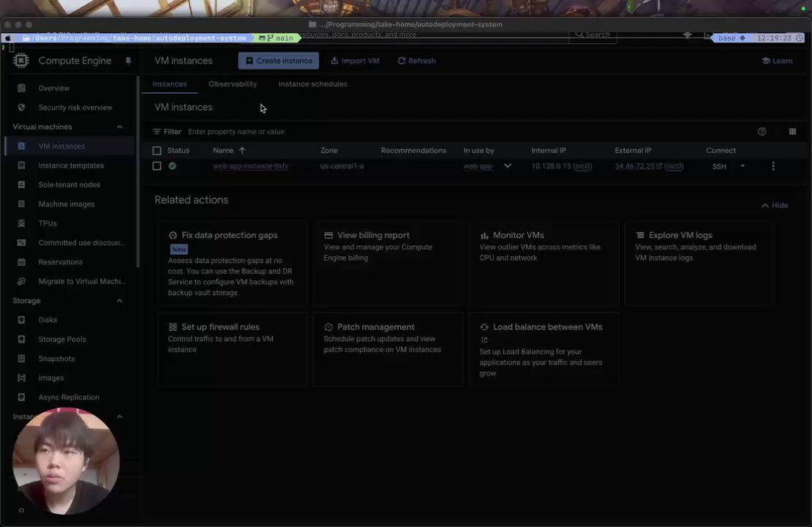Screen dimensions: 812x527
Task: Click the Zone column header
Action: [329, 151]
